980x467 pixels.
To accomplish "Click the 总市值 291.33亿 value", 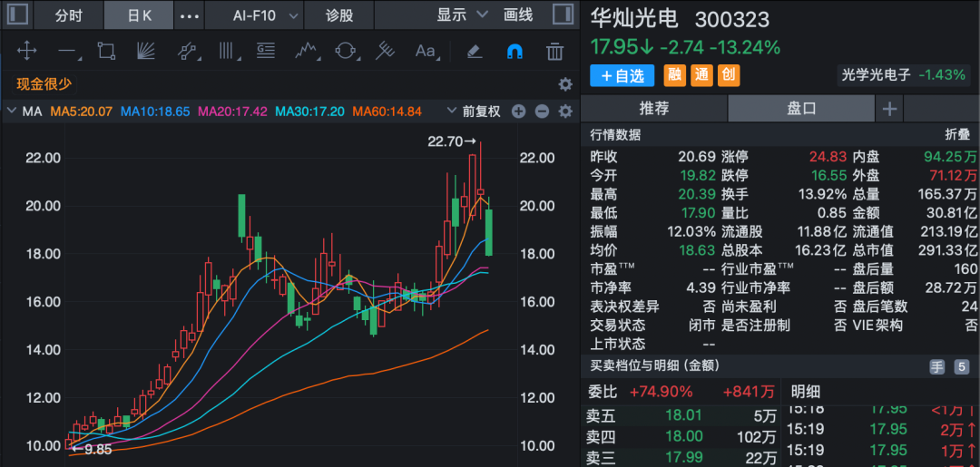I will [949, 250].
